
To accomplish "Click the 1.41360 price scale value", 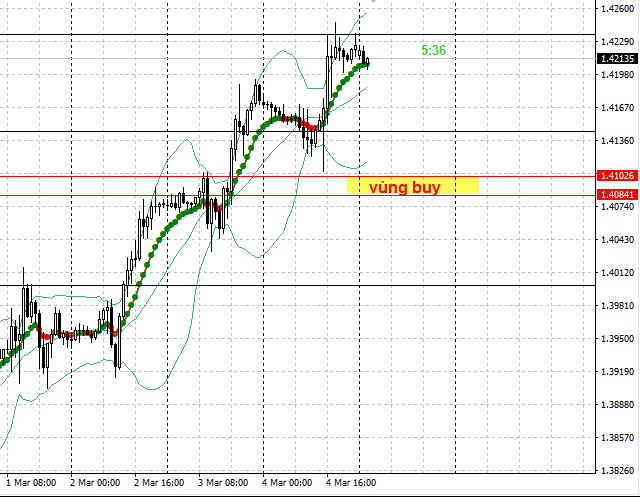I will click(618, 141).
